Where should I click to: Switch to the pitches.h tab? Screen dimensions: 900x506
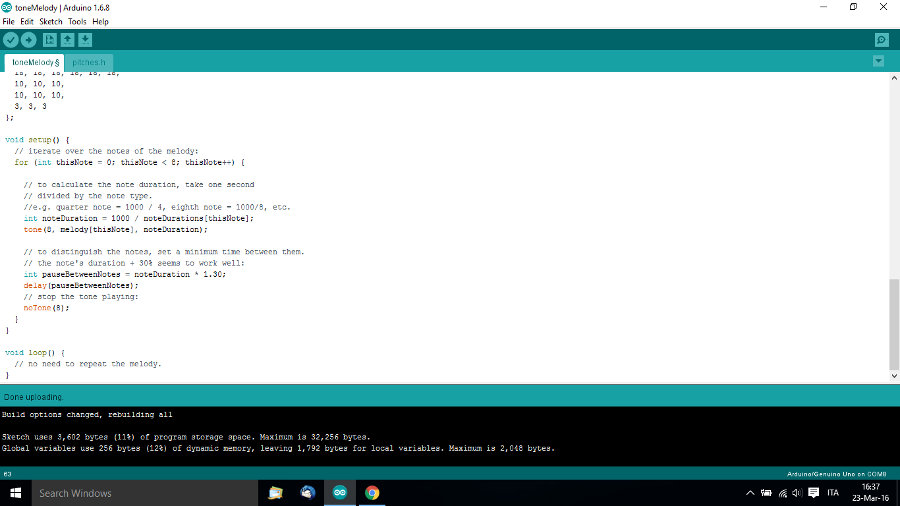tap(89, 62)
